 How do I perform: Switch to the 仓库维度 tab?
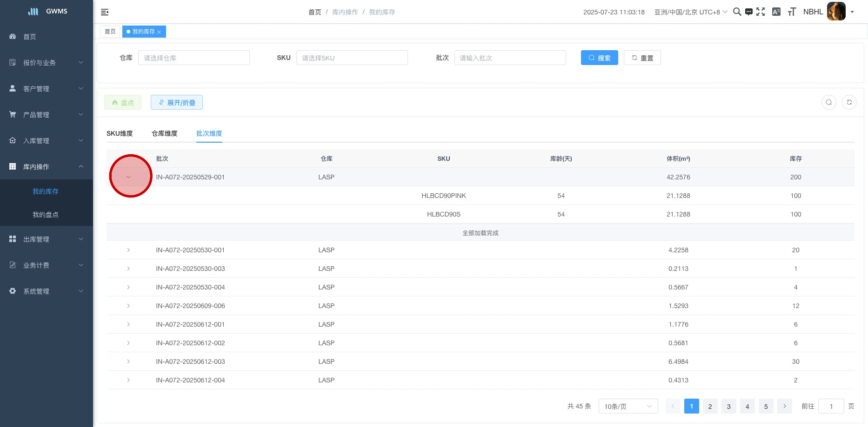click(164, 133)
